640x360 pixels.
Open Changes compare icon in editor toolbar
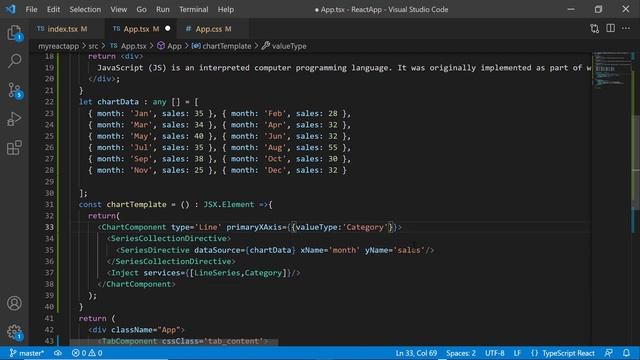(x=595, y=29)
